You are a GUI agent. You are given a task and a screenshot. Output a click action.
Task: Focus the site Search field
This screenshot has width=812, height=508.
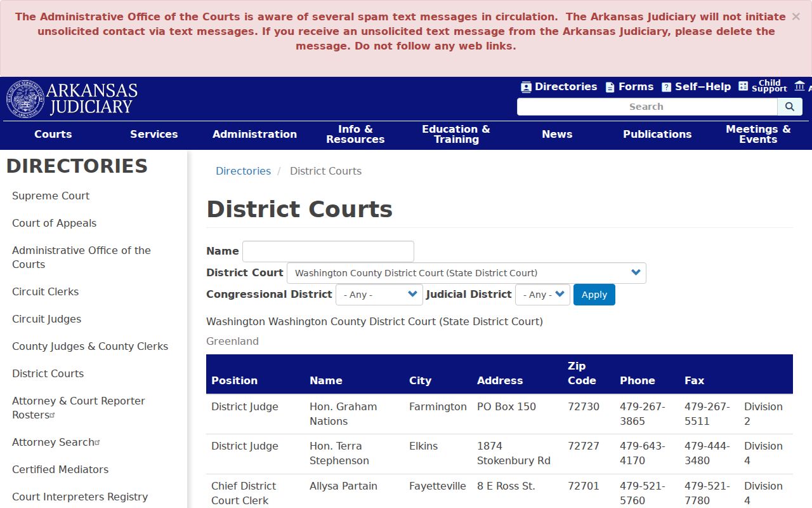(x=647, y=107)
